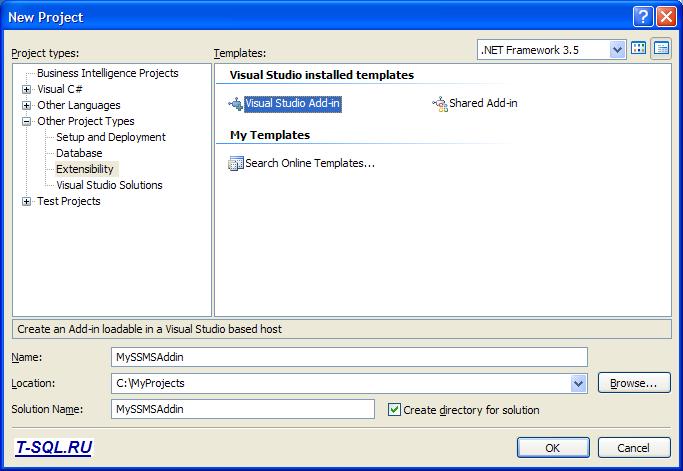This screenshot has height=471, width=683.
Task: Click OK to create the project
Action: point(553,447)
